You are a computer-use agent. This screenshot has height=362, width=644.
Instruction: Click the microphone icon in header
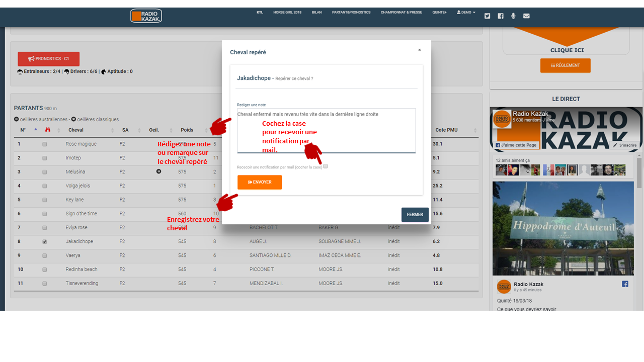tap(513, 16)
